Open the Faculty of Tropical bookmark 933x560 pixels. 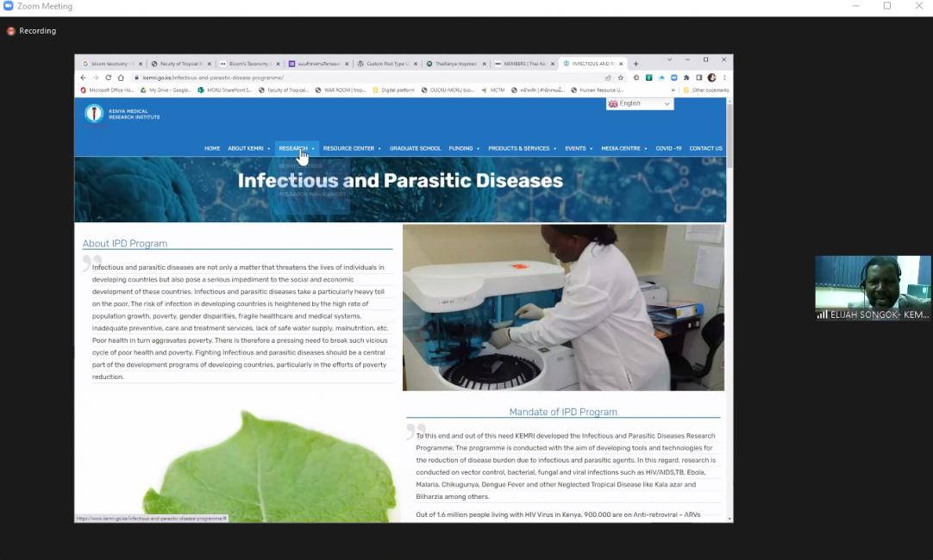[284, 90]
